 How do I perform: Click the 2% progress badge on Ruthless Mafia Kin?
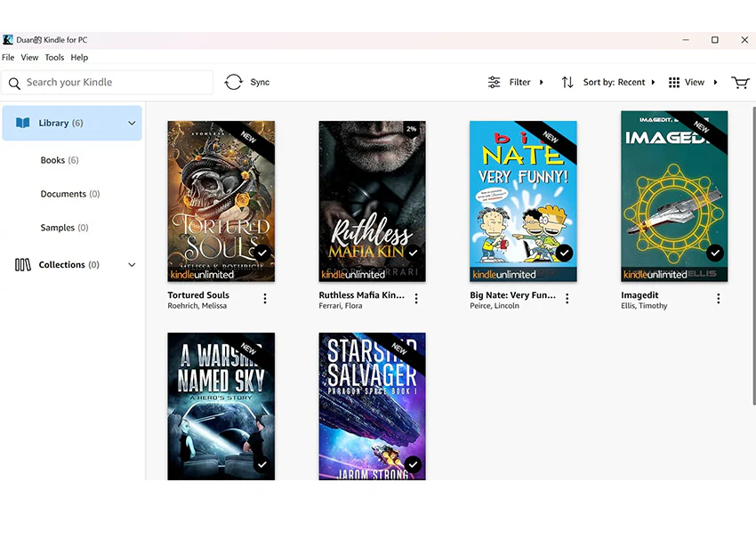[x=411, y=129]
